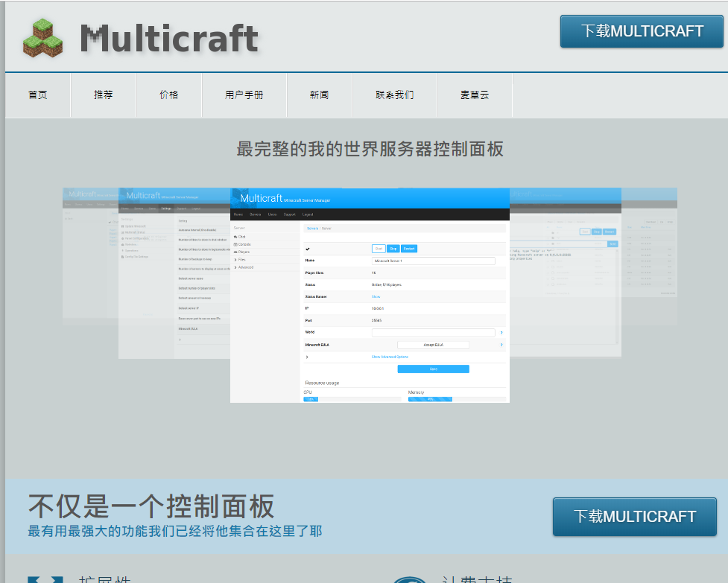The height and width of the screenshot is (583, 728).
Task: Click the blue Save button in the preview
Action: (433, 369)
